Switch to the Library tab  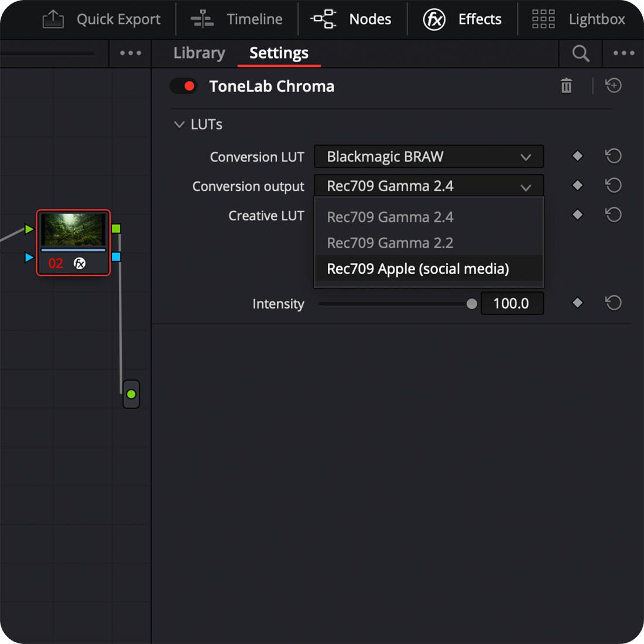[199, 53]
